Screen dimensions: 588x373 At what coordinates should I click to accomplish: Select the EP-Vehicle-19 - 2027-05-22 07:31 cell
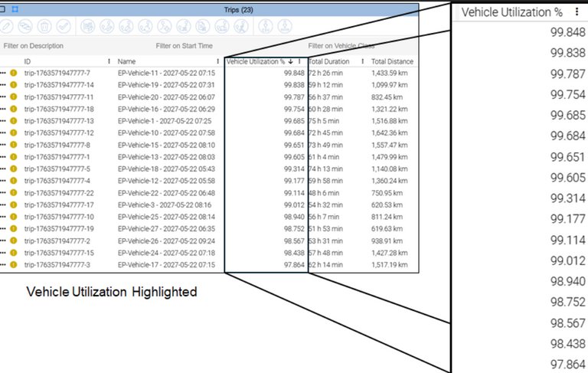tap(166, 85)
